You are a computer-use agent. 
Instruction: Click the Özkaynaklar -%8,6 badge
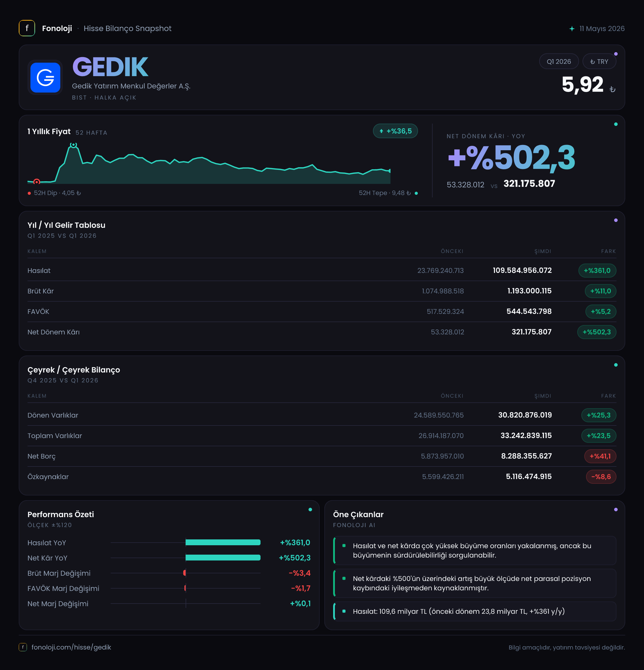[x=601, y=476]
